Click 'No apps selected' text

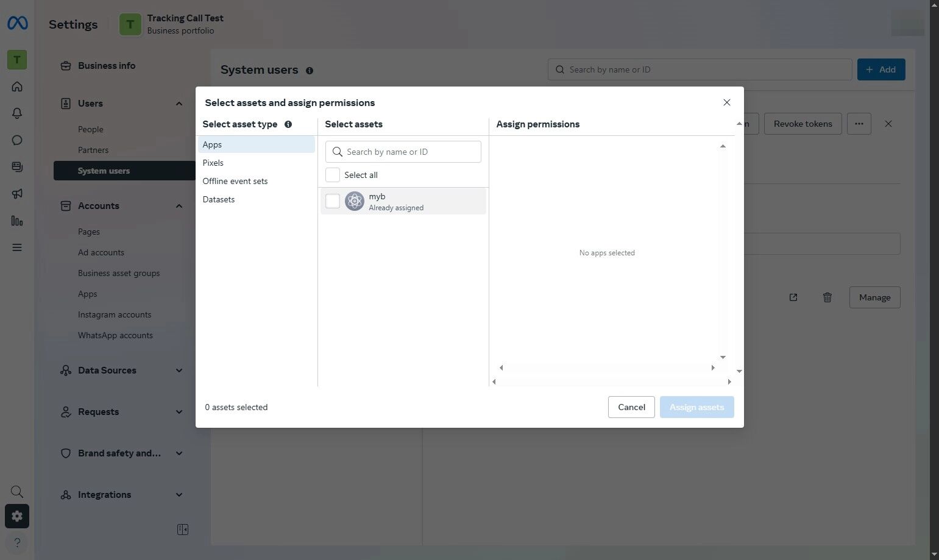tap(607, 253)
